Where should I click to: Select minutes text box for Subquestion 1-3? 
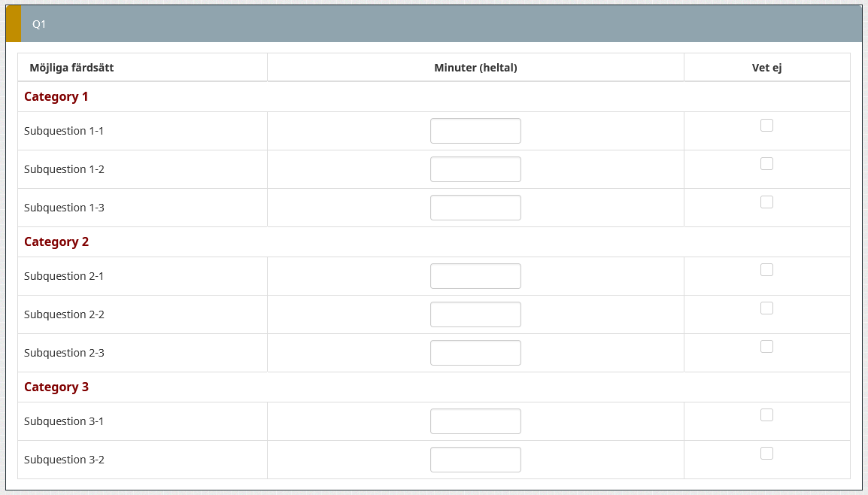click(475, 208)
